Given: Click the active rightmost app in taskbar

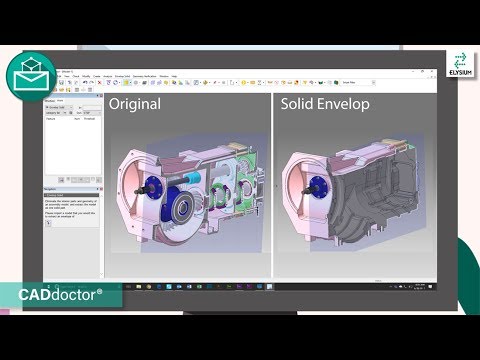Looking at the screenshot, I should click(269, 286).
